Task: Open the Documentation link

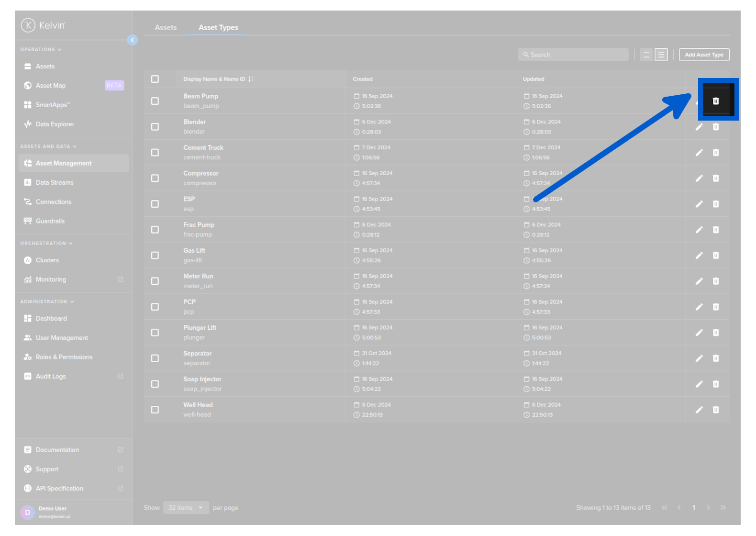Action: 57,450
